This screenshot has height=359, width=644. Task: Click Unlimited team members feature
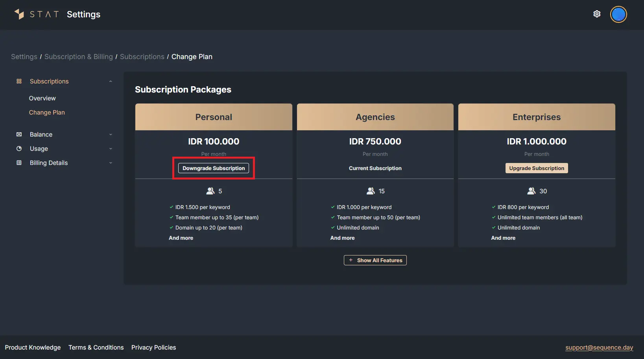(540, 217)
